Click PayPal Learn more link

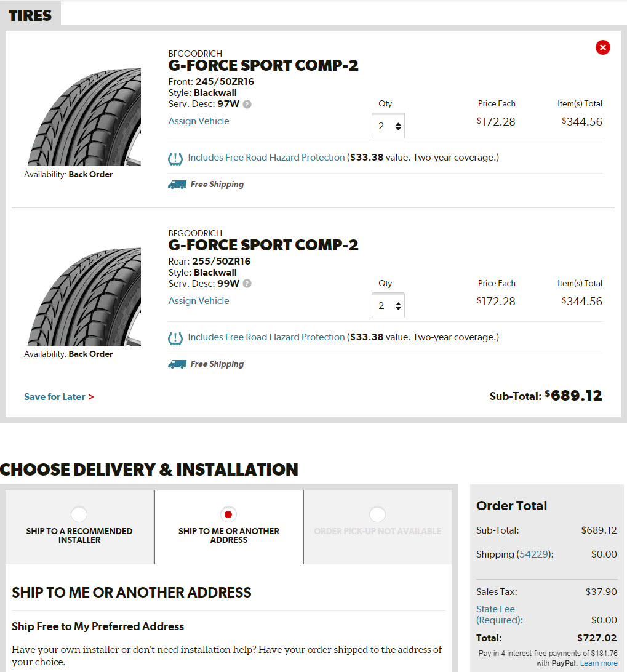coord(599,663)
